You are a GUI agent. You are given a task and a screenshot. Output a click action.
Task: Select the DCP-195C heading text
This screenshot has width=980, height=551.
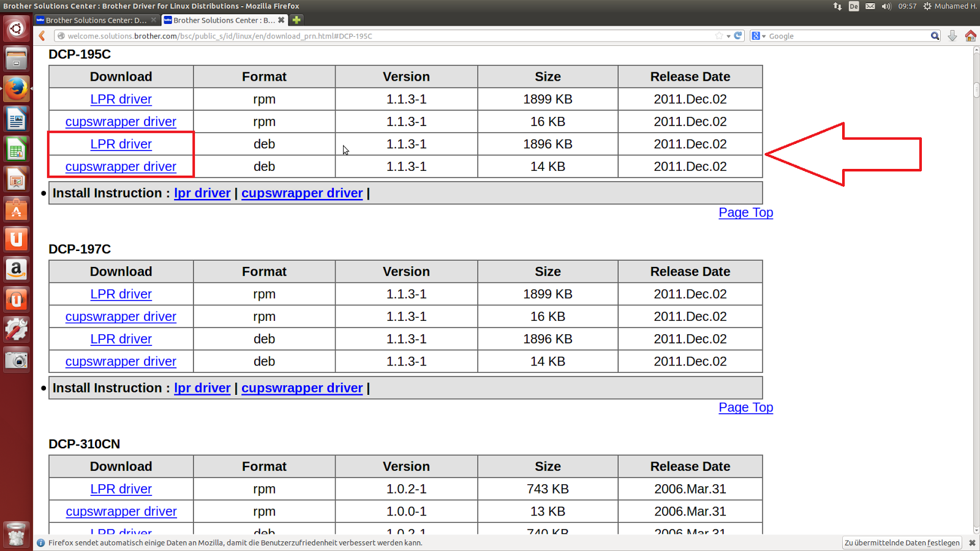coord(80,54)
